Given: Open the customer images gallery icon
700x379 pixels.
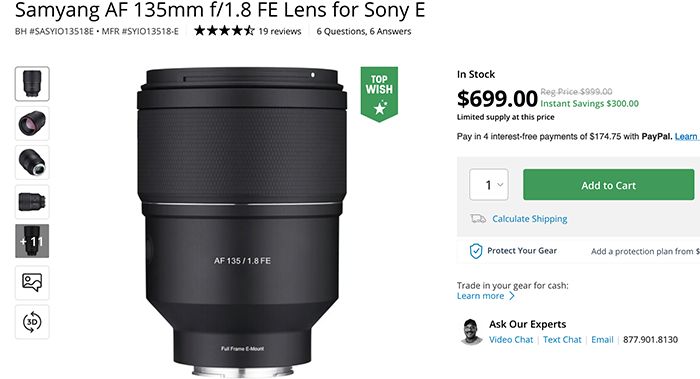Looking at the screenshot, I should (32, 283).
